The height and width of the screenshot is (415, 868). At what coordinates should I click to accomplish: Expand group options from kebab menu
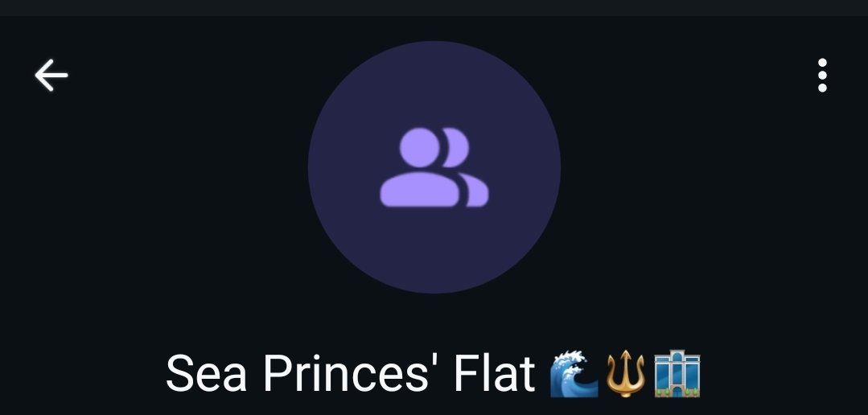(x=822, y=76)
